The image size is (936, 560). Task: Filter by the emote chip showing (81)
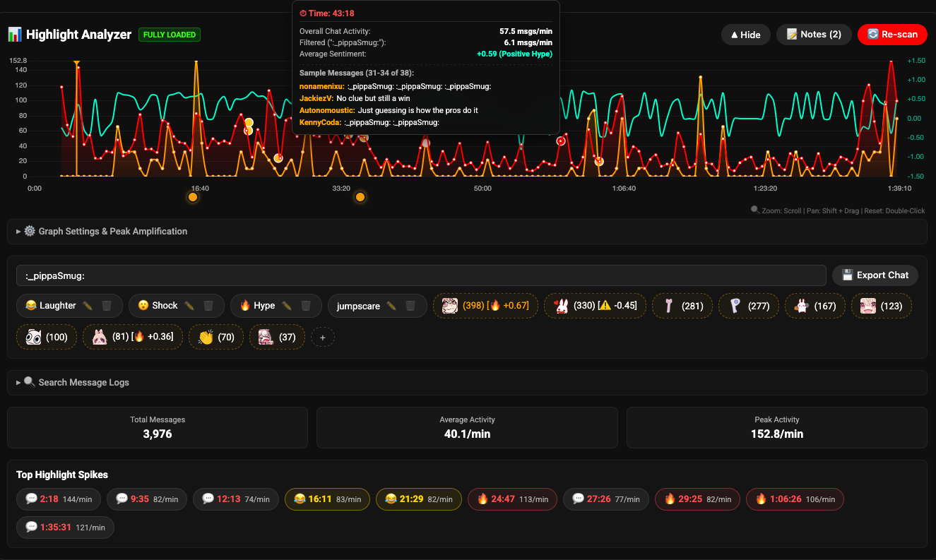coord(133,337)
